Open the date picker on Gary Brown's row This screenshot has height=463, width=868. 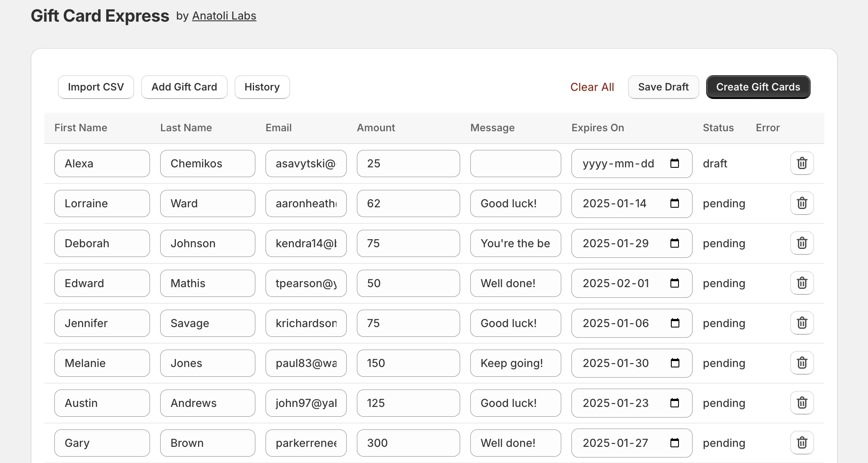point(675,443)
